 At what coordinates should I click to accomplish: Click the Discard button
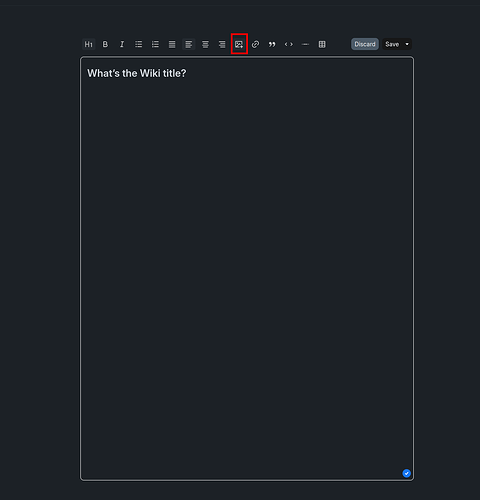coord(365,44)
